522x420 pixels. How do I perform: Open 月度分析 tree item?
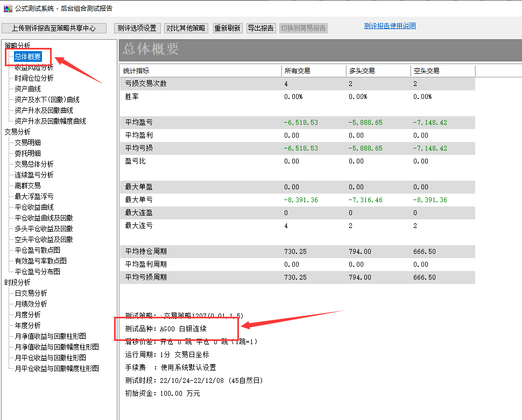[27, 315]
